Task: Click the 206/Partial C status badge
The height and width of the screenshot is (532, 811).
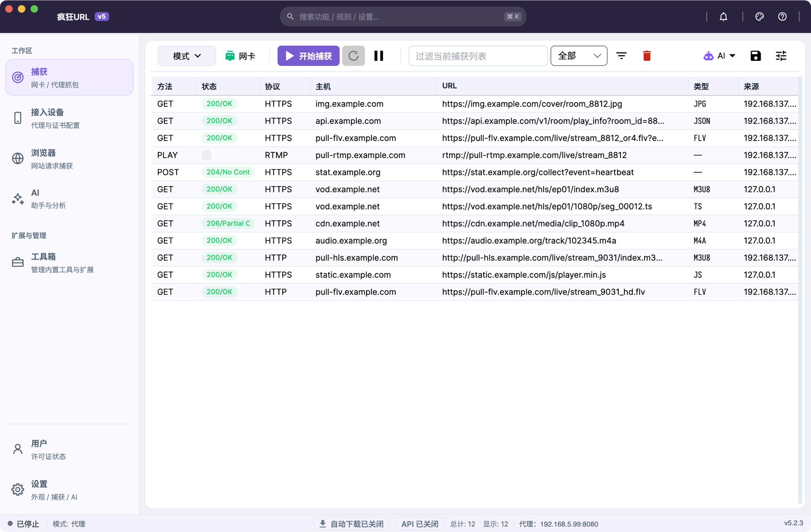Action: (x=228, y=223)
